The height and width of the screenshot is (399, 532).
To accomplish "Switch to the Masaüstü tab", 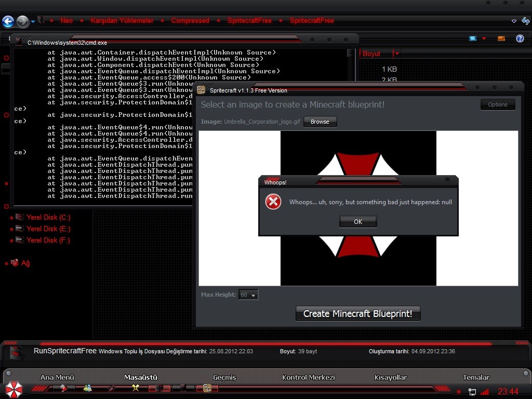I will pyautogui.click(x=140, y=377).
